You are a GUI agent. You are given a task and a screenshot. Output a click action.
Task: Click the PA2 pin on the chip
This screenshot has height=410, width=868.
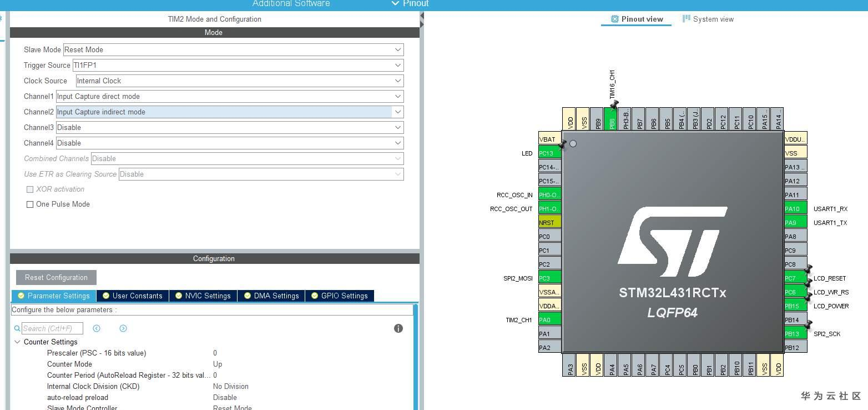[549, 348]
